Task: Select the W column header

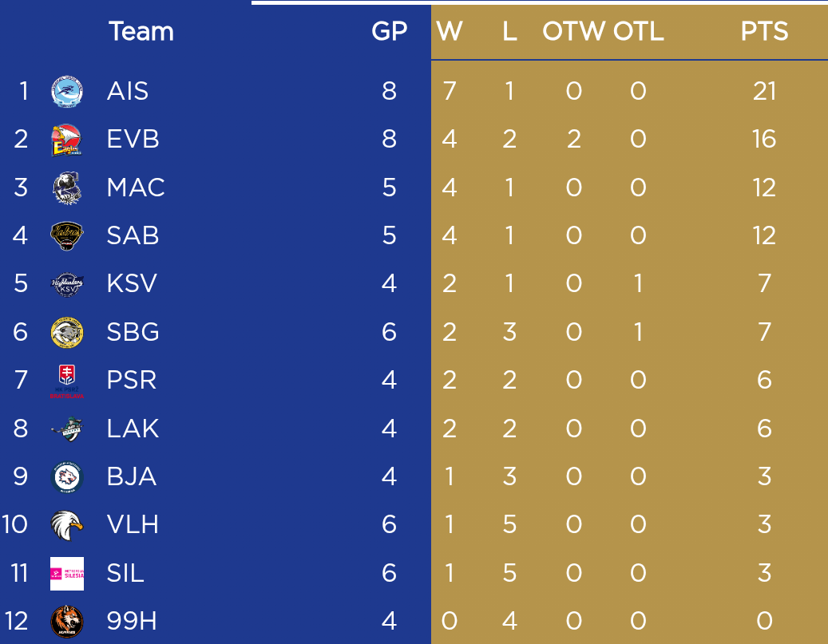Action: (450, 31)
